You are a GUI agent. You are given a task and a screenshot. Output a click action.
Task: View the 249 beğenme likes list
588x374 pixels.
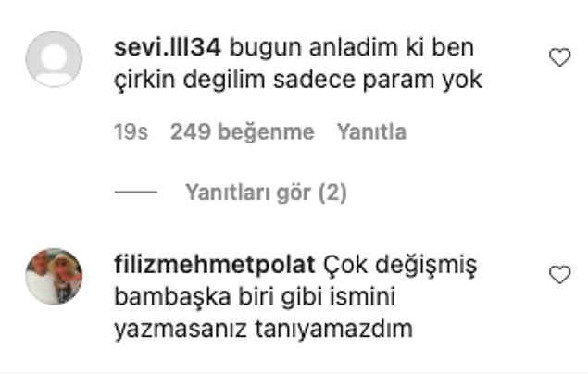243,131
